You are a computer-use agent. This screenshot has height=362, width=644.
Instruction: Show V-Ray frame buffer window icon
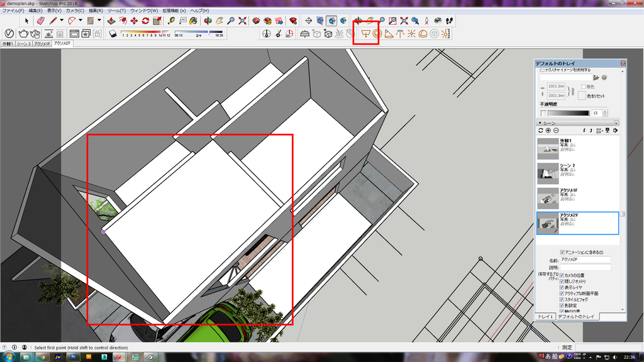(x=74, y=34)
